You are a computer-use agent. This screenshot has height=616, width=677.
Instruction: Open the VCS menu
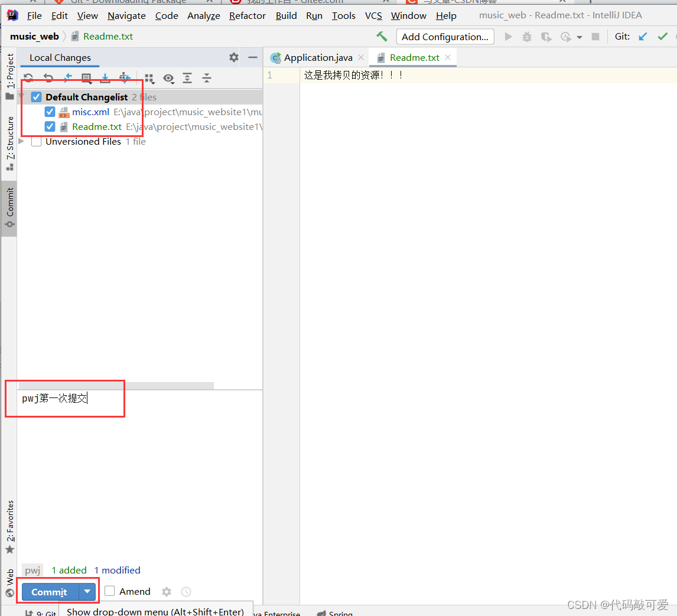373,16
